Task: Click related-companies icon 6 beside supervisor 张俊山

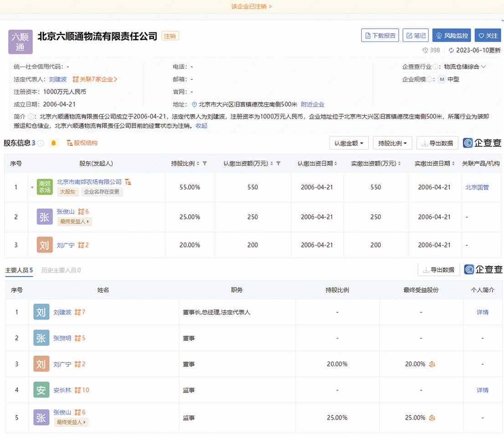Action: [80, 412]
